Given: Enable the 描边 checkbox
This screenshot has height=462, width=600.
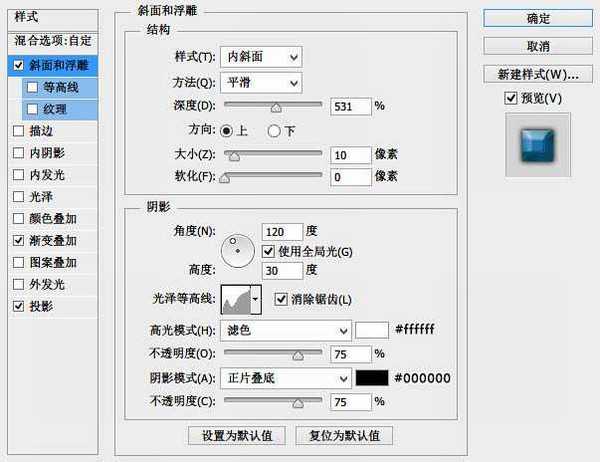Looking at the screenshot, I should [x=19, y=130].
